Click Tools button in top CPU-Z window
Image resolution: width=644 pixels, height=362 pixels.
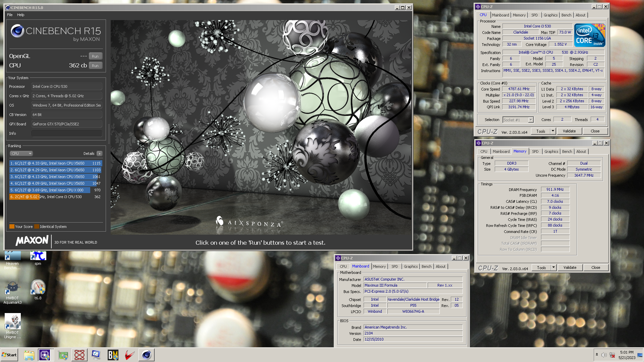(x=541, y=131)
